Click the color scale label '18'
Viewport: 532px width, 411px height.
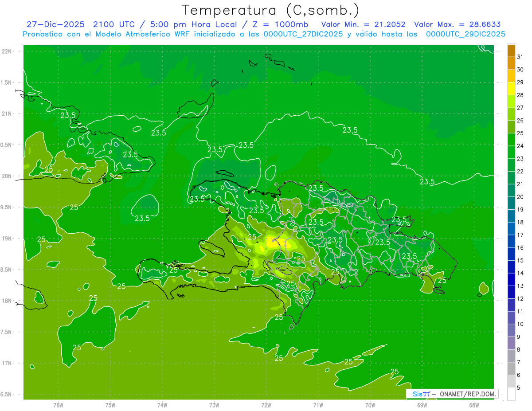[x=520, y=222]
